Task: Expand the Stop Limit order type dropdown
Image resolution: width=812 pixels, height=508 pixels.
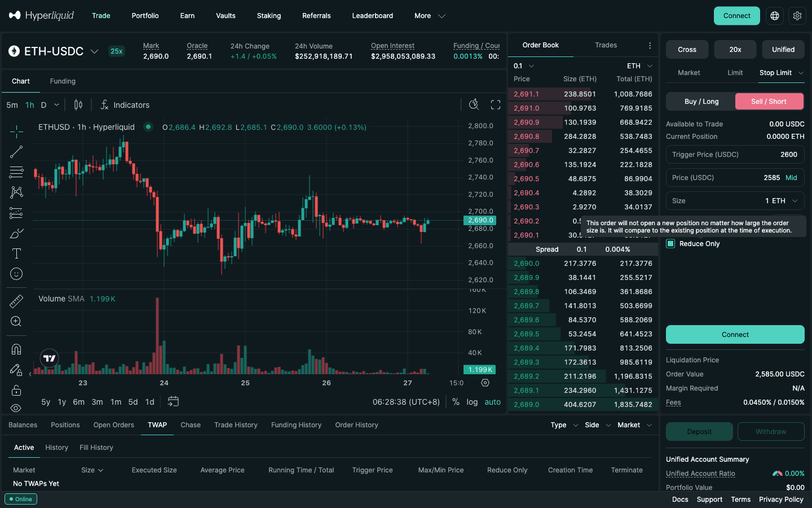Action: [x=781, y=73]
